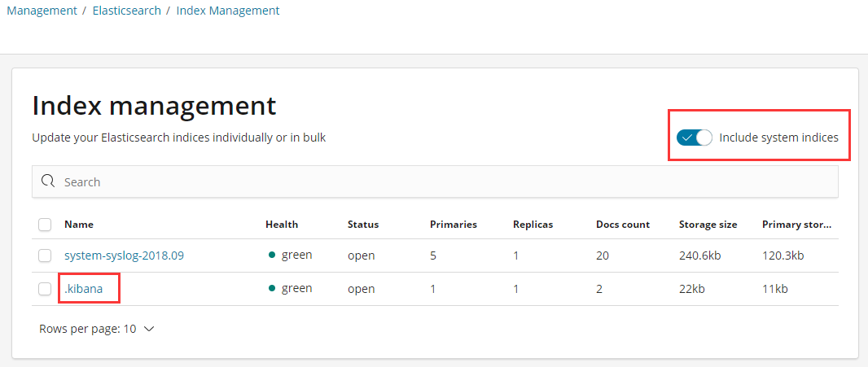The image size is (868, 367).
Task: Go to Management in the breadcrumb
Action: pyautogui.click(x=42, y=11)
